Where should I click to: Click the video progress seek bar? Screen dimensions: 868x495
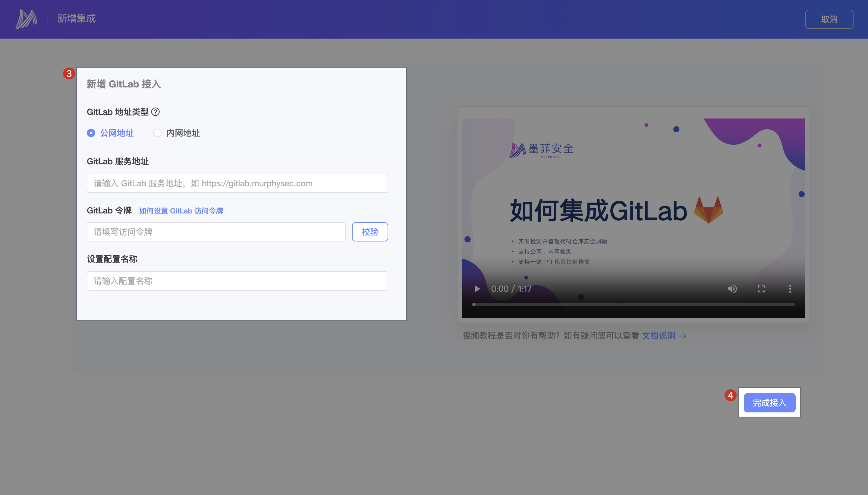[x=633, y=304]
